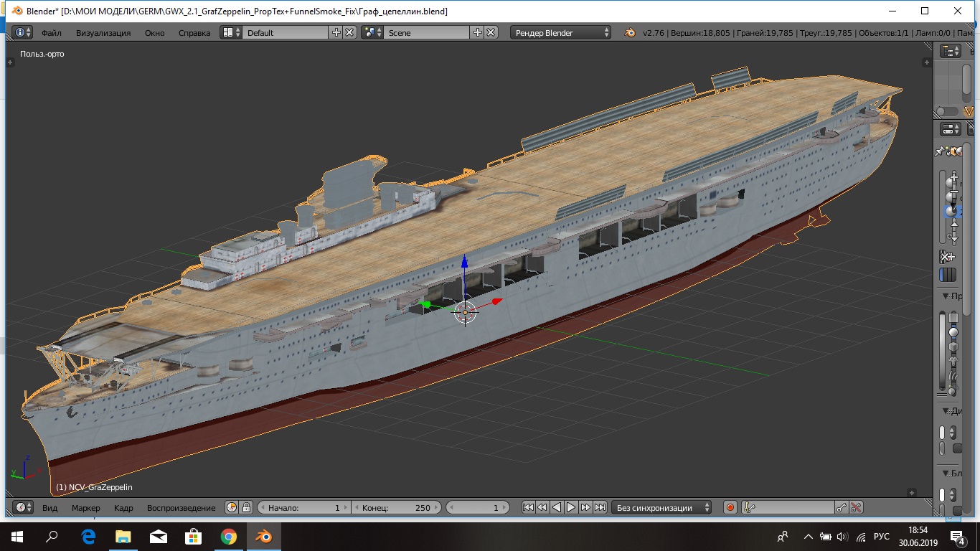Viewport: 980px width, 551px height.
Task: Jump to the first frame in timeline
Action: [x=528, y=508]
